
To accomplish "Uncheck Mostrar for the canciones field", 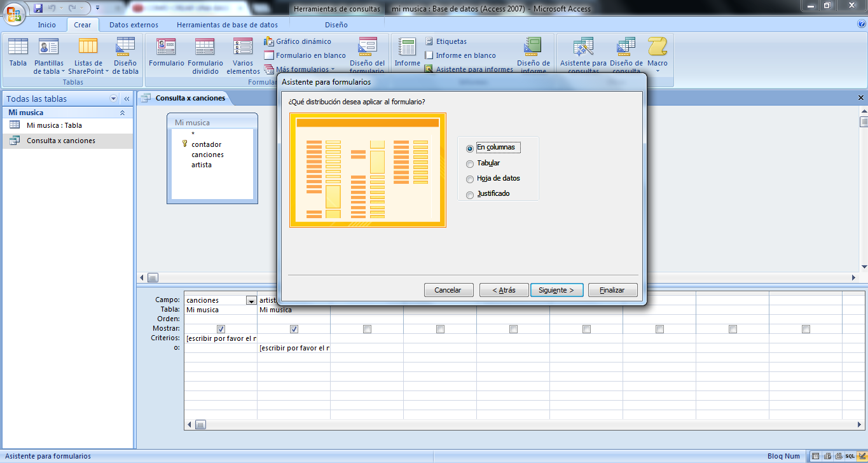I will coord(221,329).
